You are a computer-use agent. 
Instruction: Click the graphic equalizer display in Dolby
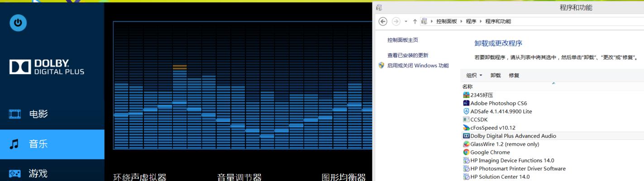click(243, 85)
